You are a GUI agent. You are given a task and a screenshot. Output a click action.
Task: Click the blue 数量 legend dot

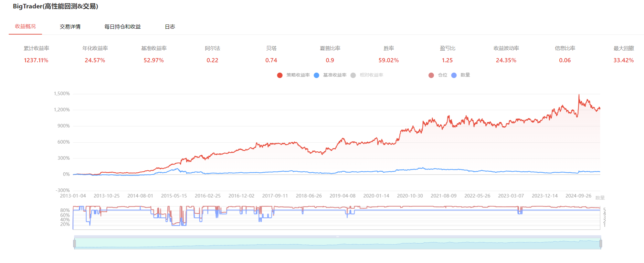[454, 75]
